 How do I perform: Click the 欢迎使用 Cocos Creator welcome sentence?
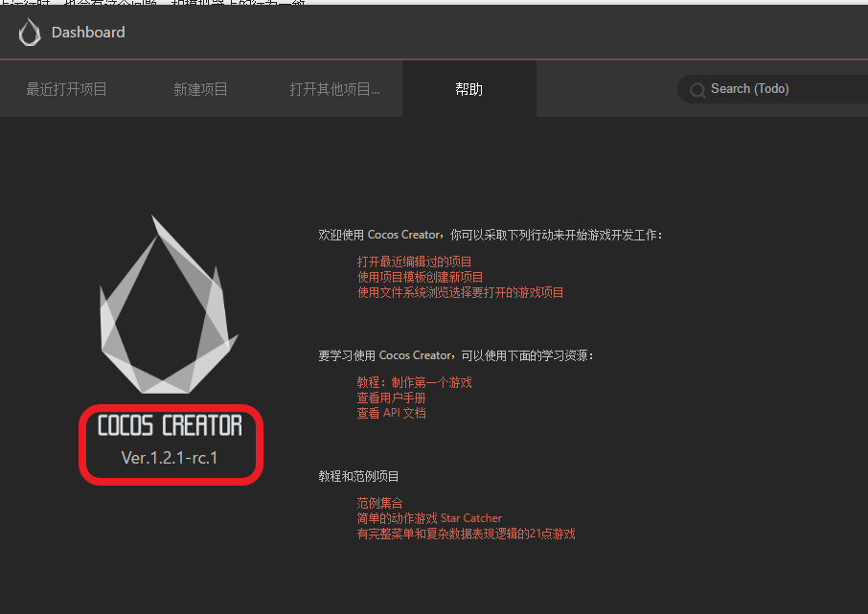click(x=491, y=235)
